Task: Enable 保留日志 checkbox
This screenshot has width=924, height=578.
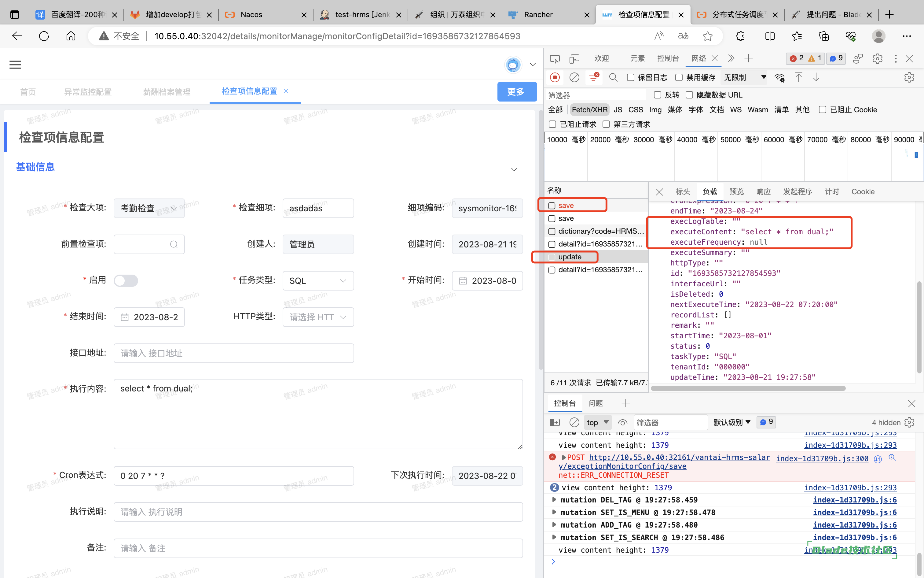Action: click(631, 78)
